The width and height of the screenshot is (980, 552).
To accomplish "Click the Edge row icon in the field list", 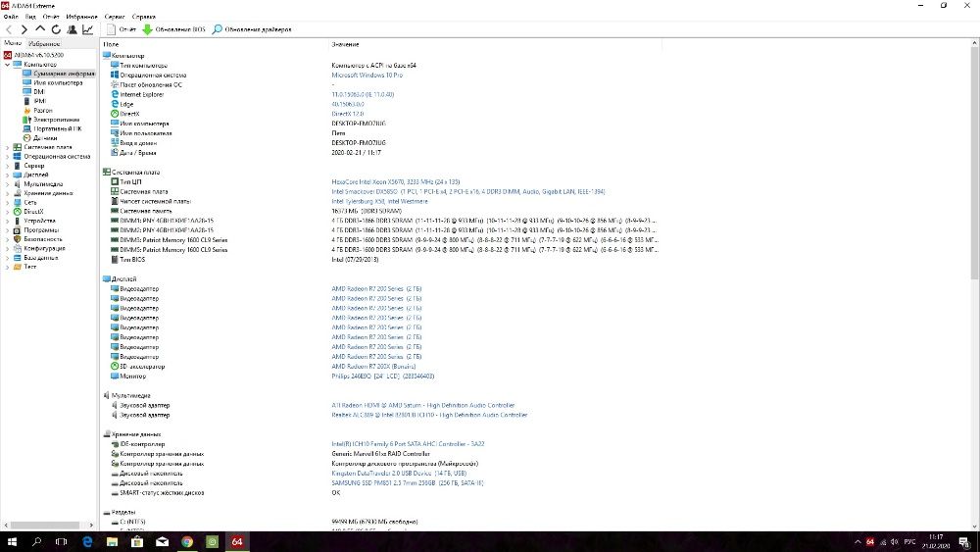I will 115,104.
